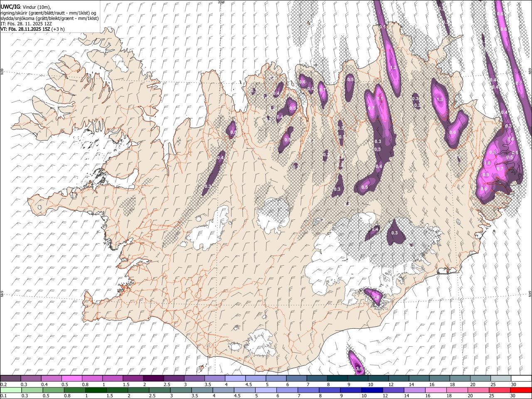Click the 'UWC/IG: Vindur (10m)' title text

point(26,7)
